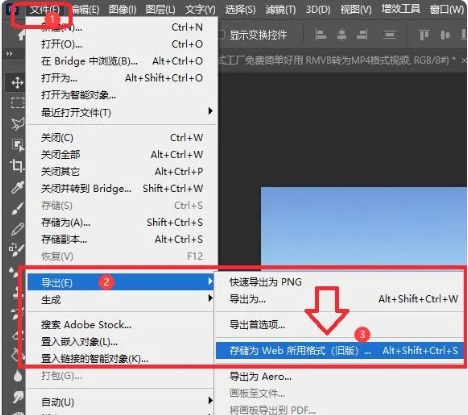This screenshot has width=468, height=415.
Task: Choose 搜索 Adobe Stock...
Action: coord(120,325)
